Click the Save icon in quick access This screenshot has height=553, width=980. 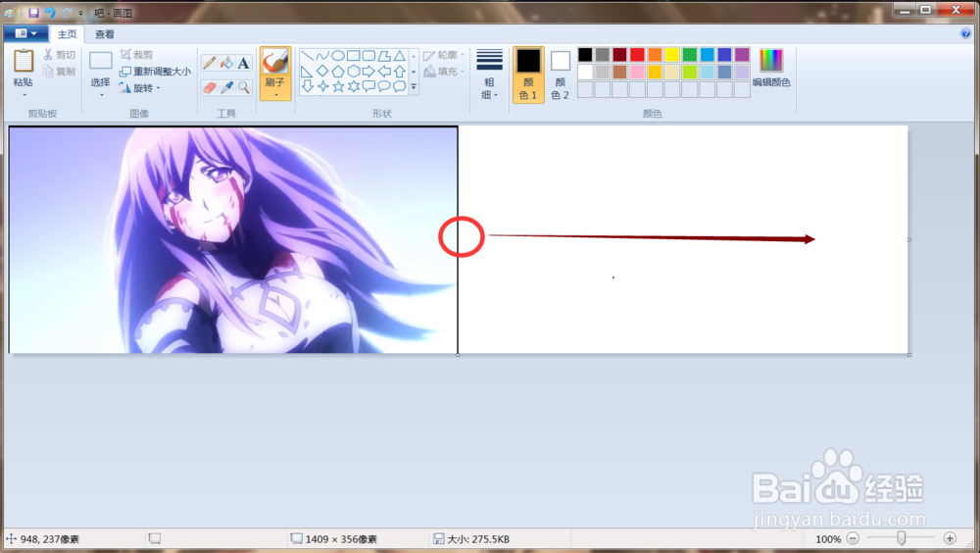(33, 13)
